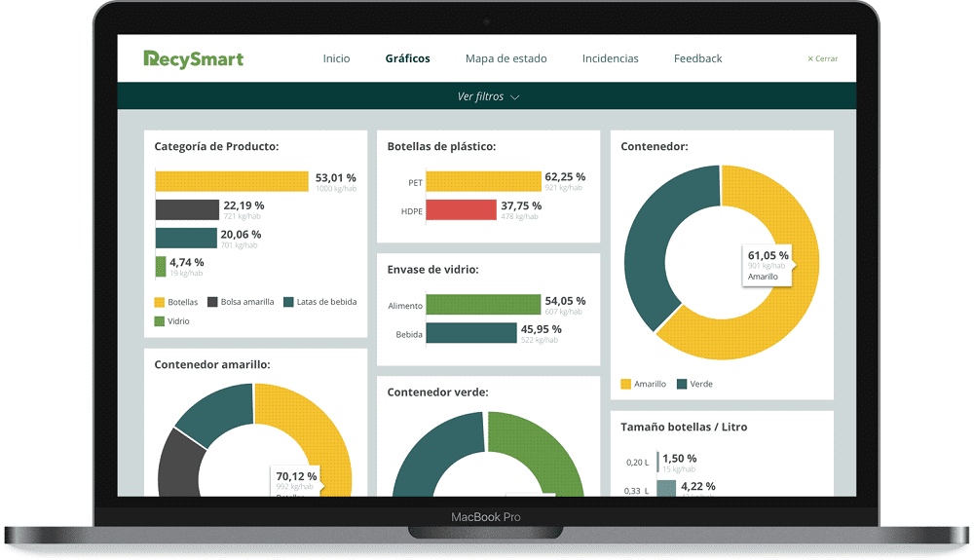Click the Alimento 54,05 % bar
The width and height of the screenshot is (974, 560).
[x=483, y=304]
